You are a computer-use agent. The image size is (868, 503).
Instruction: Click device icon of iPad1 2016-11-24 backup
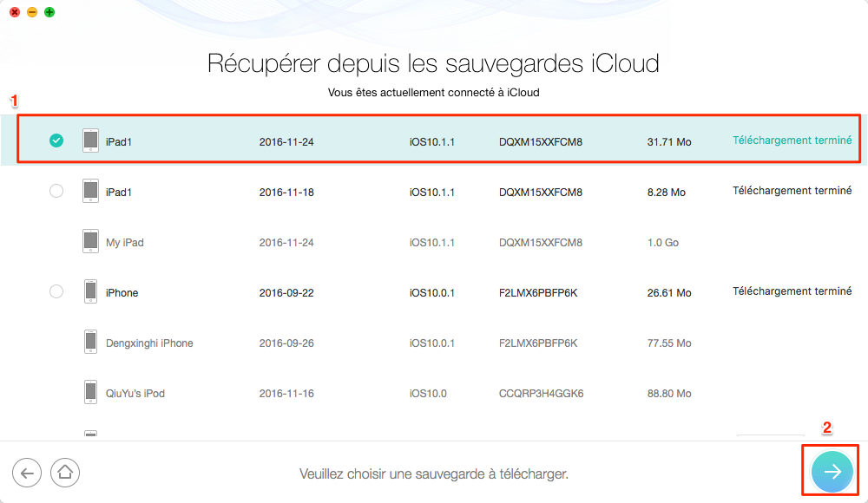coord(91,140)
